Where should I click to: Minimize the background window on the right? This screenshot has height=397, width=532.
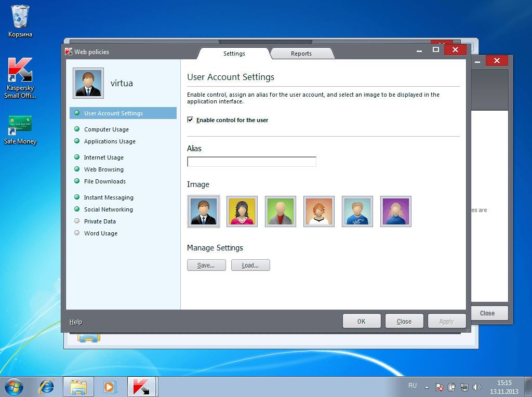[477, 61]
